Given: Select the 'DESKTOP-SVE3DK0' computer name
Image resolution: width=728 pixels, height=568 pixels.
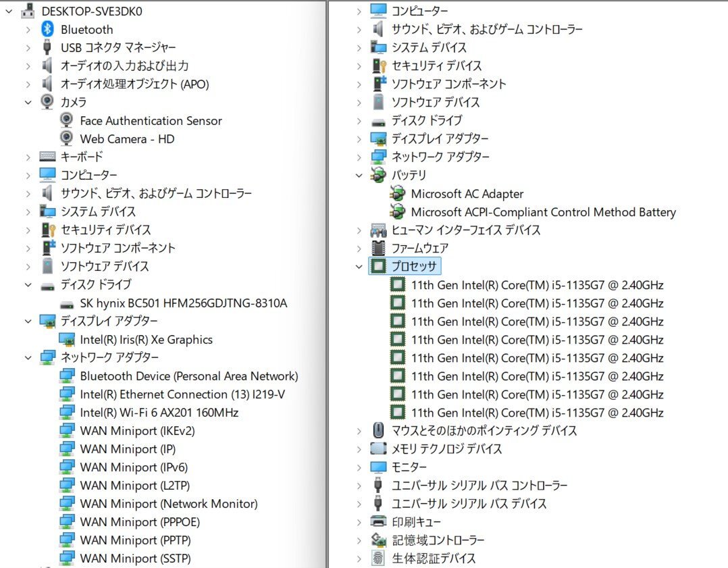Looking at the screenshot, I should (x=92, y=11).
